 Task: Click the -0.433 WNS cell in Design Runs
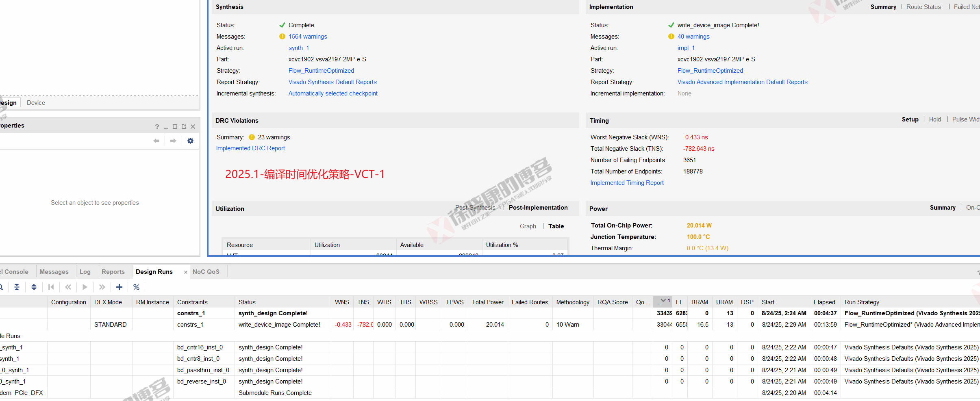click(x=342, y=325)
